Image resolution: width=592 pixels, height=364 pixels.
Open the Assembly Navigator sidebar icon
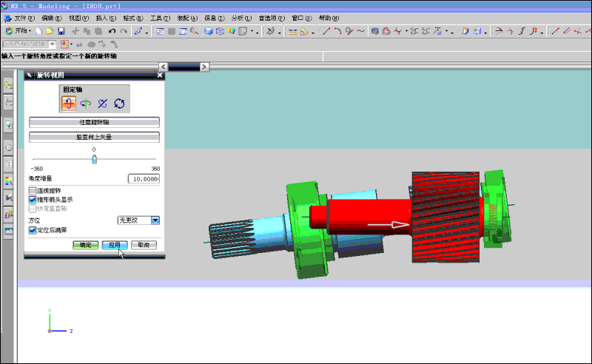(x=8, y=86)
